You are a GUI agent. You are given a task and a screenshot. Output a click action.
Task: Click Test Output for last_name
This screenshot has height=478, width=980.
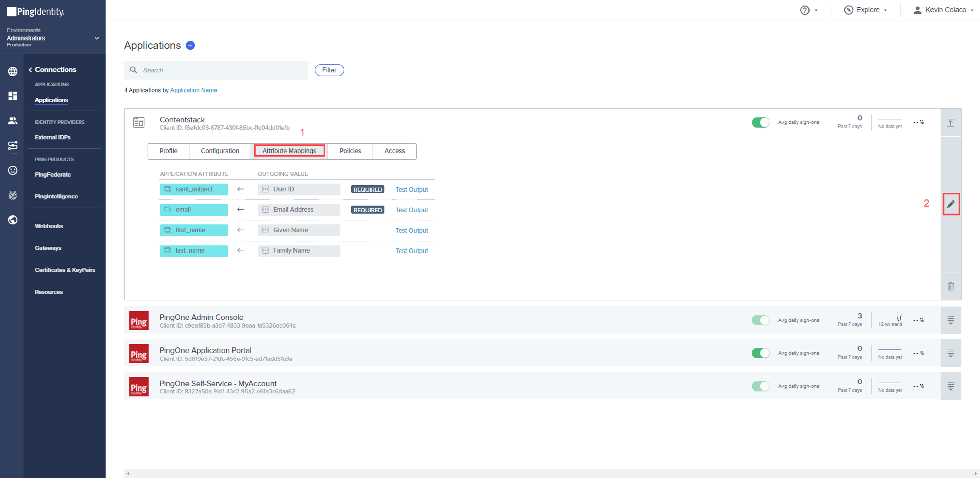point(412,251)
